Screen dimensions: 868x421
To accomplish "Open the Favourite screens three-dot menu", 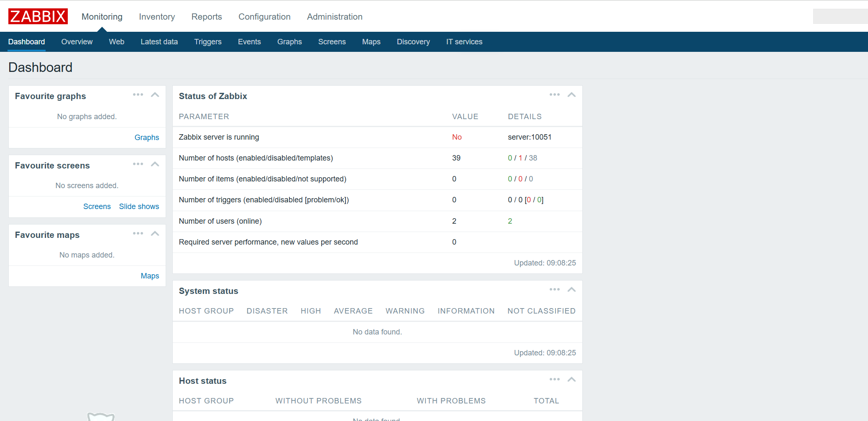I will point(138,164).
